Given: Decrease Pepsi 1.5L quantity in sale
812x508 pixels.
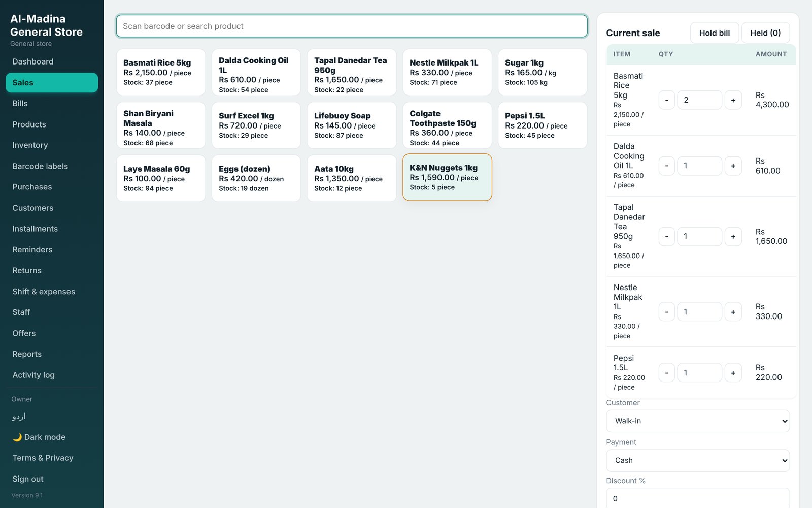Looking at the screenshot, I should tap(666, 373).
